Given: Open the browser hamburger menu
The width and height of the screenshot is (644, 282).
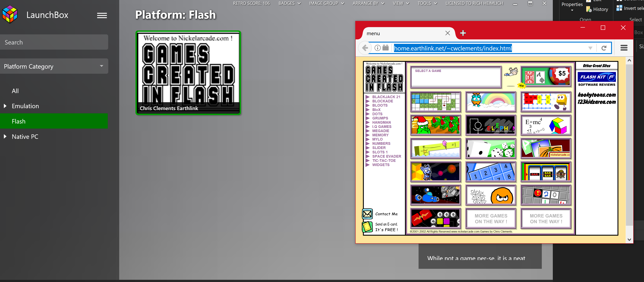Looking at the screenshot, I should pyautogui.click(x=624, y=48).
